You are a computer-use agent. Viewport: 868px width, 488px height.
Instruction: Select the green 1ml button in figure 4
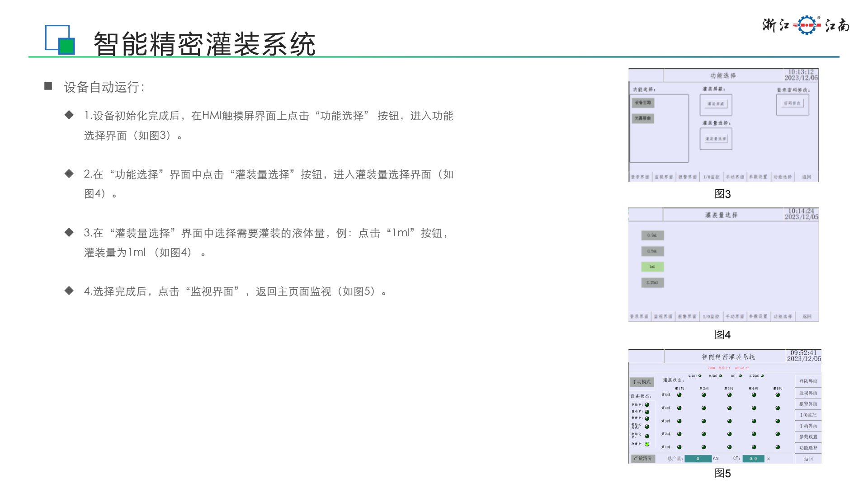[652, 267]
